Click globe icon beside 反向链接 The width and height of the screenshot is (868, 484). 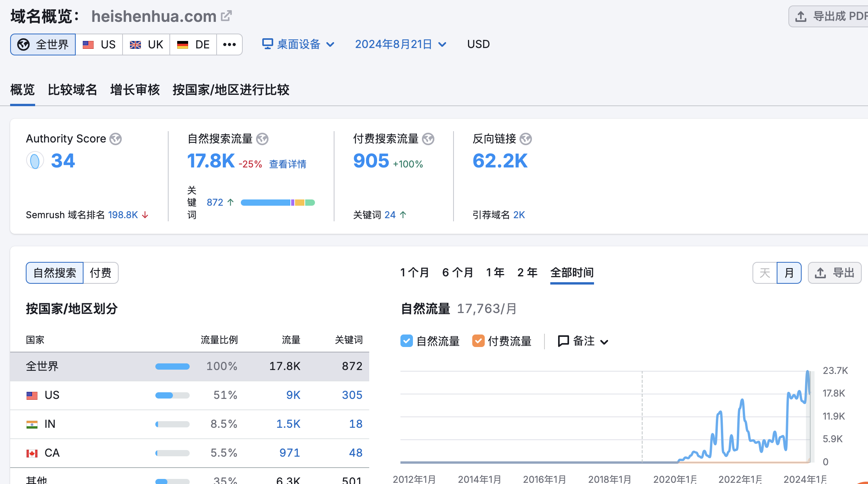coord(526,139)
